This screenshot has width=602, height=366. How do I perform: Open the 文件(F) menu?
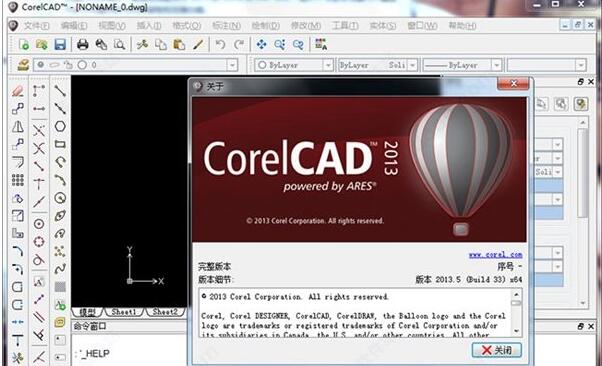[x=36, y=26]
